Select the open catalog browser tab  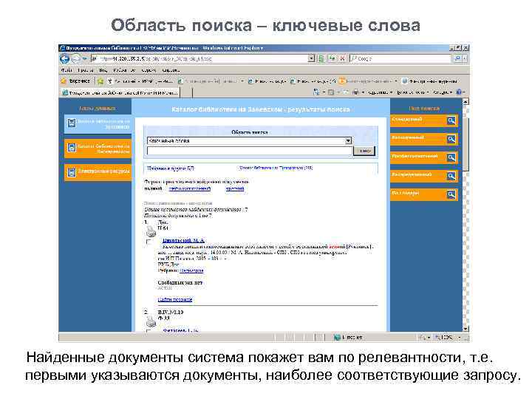pos(120,92)
